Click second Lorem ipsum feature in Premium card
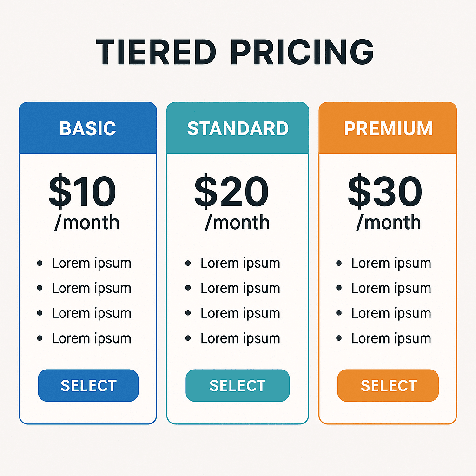The height and width of the screenshot is (476, 476). (x=391, y=288)
